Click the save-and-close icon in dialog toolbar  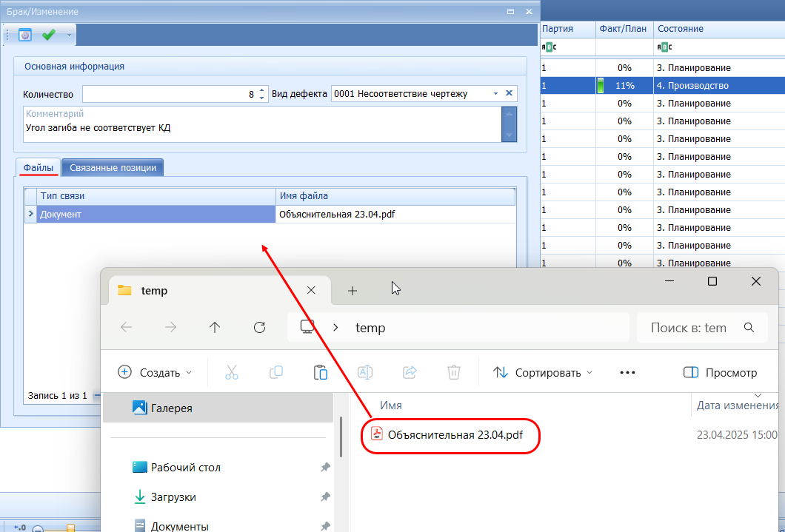click(25, 35)
